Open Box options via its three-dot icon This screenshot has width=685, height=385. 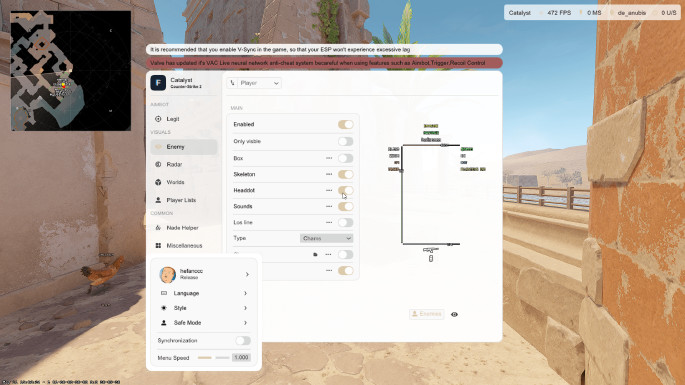[x=329, y=158]
